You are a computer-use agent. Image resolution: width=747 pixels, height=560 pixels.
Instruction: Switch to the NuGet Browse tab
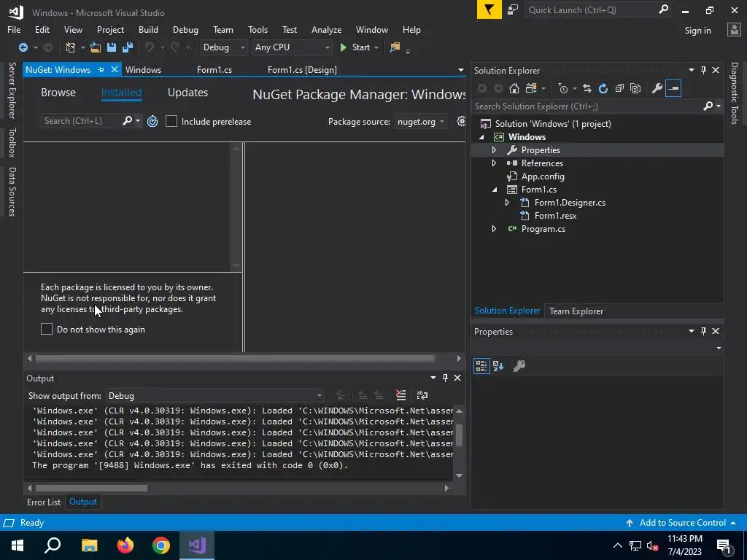click(x=58, y=93)
